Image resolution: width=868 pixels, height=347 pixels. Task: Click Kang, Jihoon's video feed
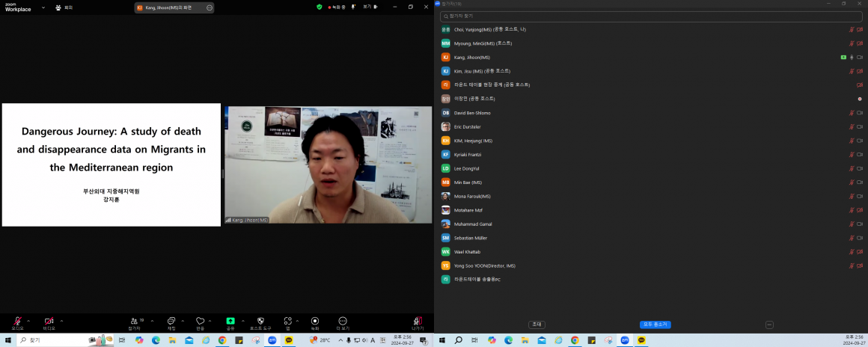click(328, 165)
